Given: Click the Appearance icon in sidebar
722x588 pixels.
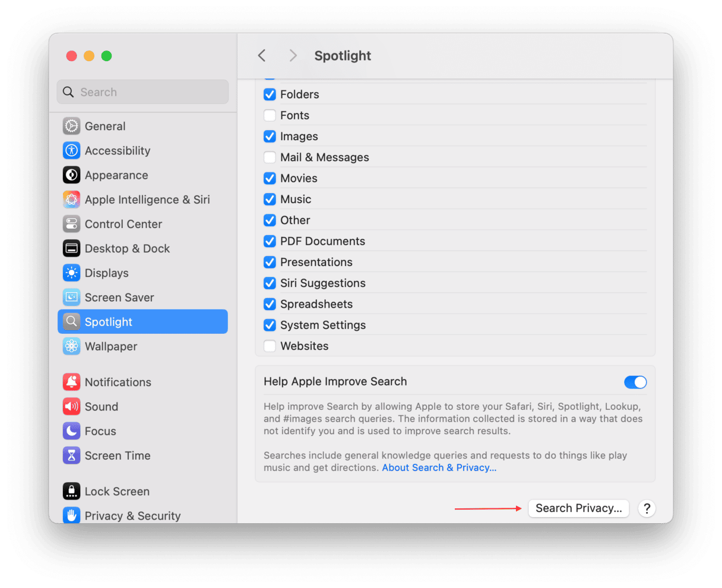Looking at the screenshot, I should pyautogui.click(x=71, y=175).
